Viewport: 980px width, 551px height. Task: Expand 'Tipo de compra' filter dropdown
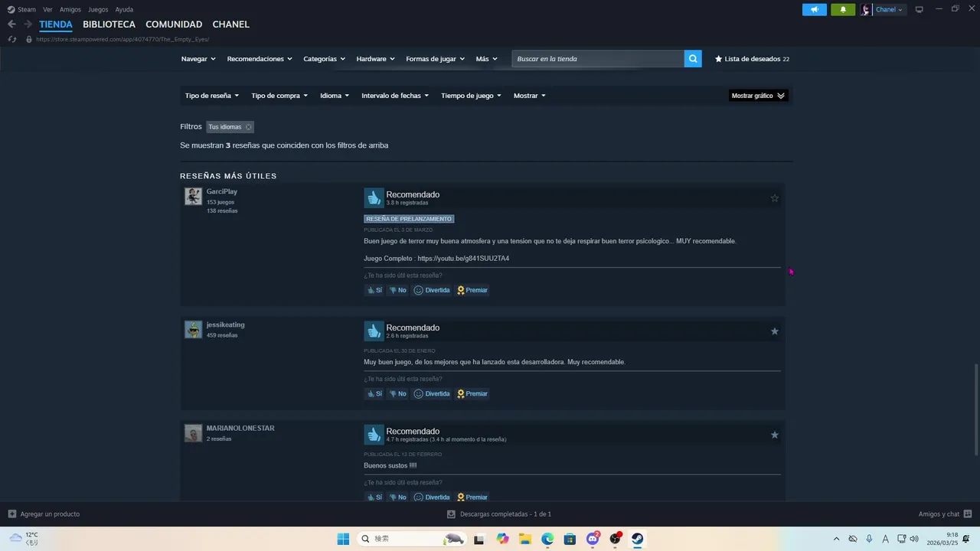(x=279, y=96)
